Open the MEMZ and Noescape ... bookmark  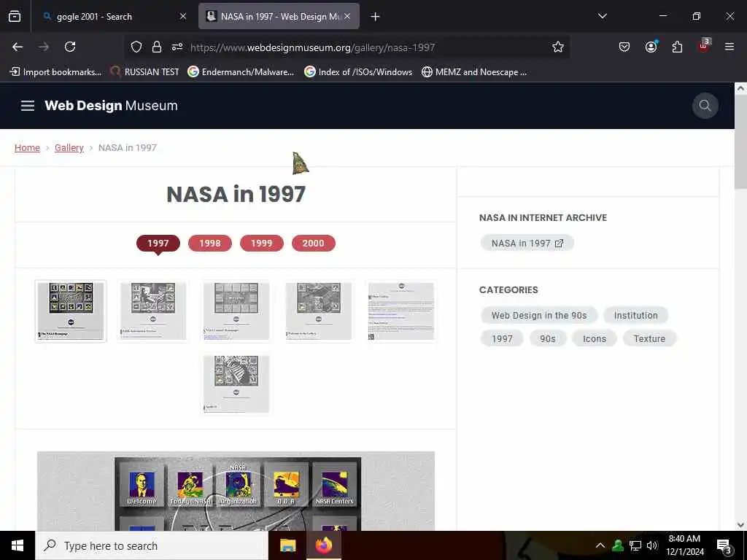tap(474, 72)
